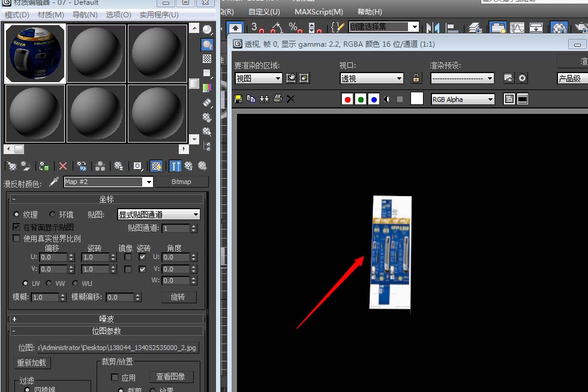Select the 环境 radio button
This screenshot has height=392, width=588.
(52, 215)
